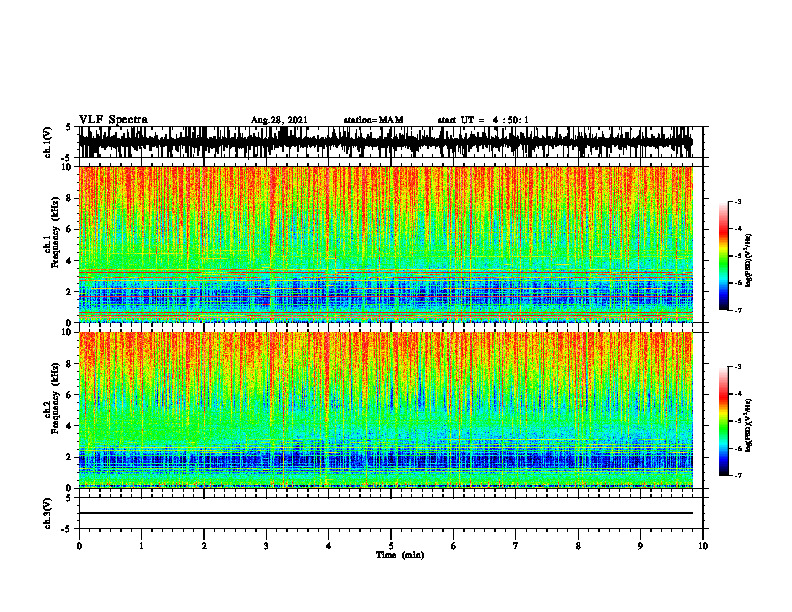The height and width of the screenshot is (612, 792).
Task: Click the ch.2 color scale bar
Action: click(723, 421)
